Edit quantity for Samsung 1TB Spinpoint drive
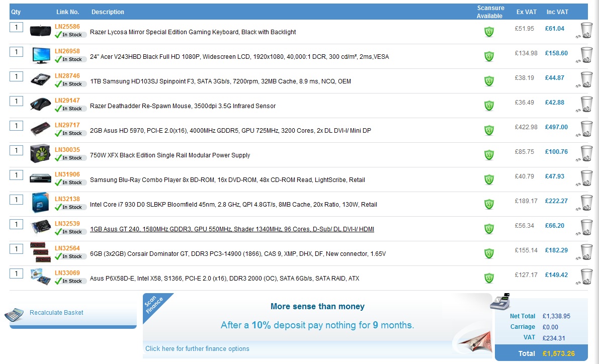Image resolution: width=599 pixels, height=364 pixels. coord(16,76)
